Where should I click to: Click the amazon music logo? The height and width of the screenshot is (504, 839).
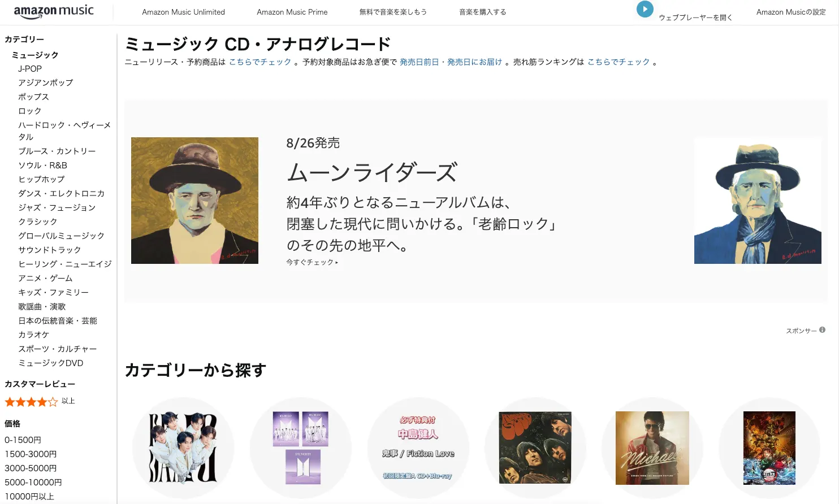pos(54,11)
